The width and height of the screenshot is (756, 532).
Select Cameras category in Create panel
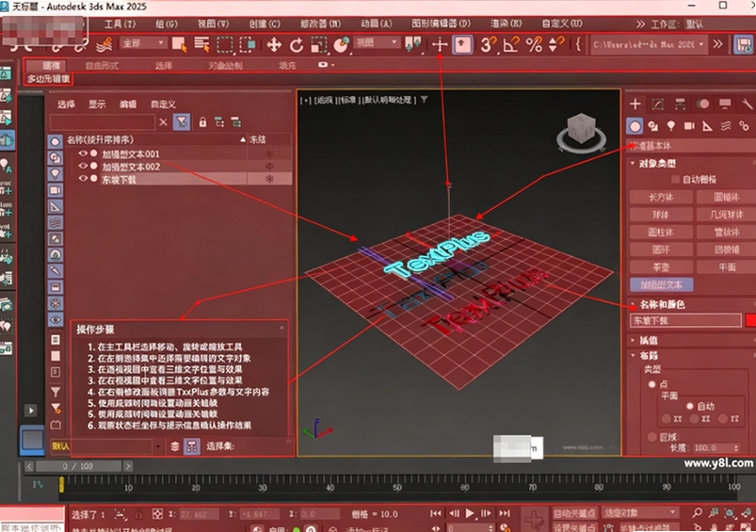[689, 126]
